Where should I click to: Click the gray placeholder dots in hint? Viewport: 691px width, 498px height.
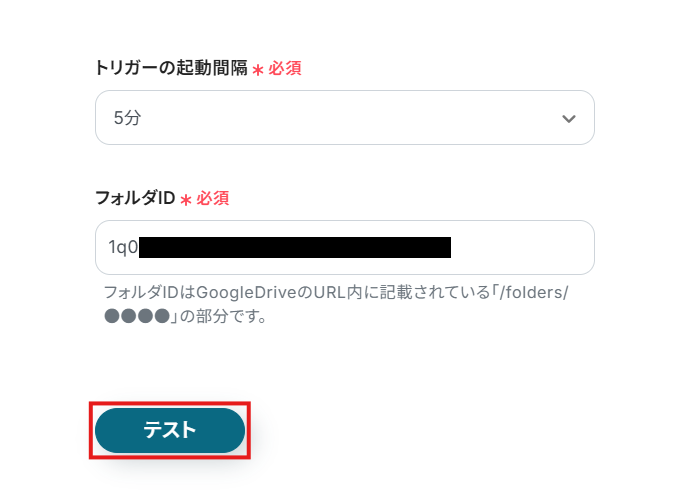tap(137, 316)
